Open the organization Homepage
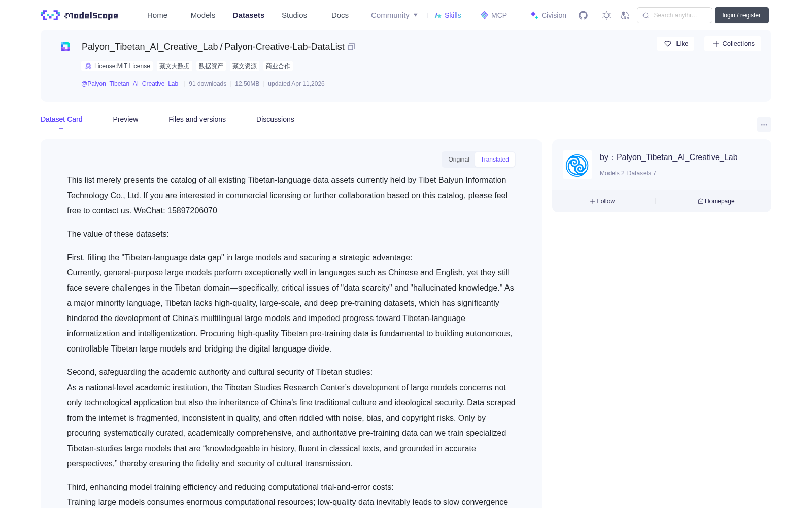 (716, 201)
